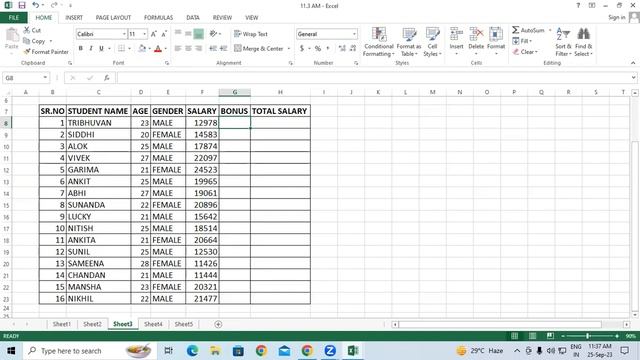This screenshot has height=360, width=640.
Task: Open the Borders icon in the Font group
Action: coord(121,48)
